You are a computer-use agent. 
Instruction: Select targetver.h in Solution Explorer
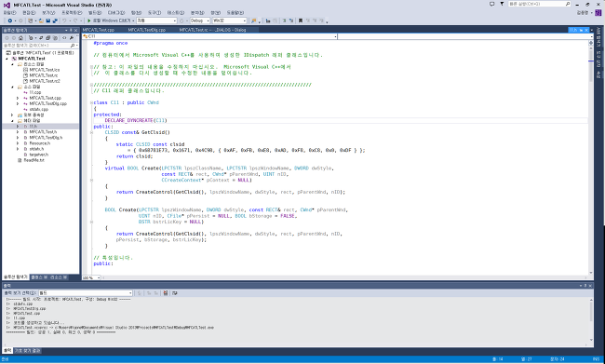tap(38, 155)
